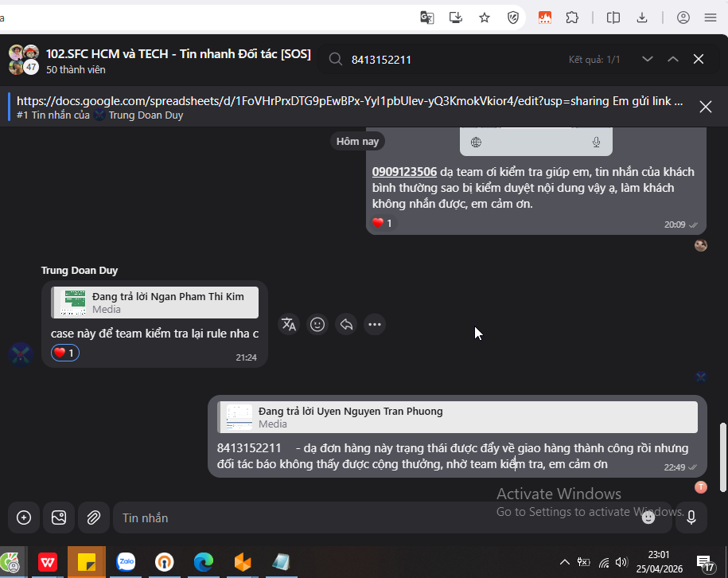Open the browser hamburger menu

[710, 18]
